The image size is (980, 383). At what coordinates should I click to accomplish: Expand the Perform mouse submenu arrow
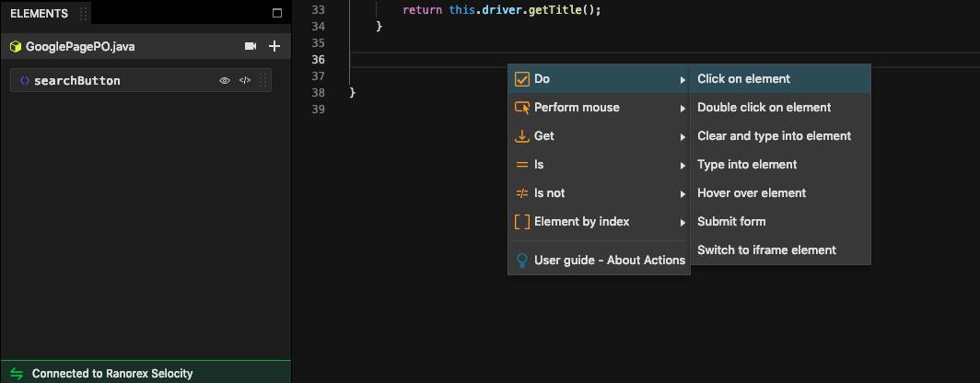(682, 109)
